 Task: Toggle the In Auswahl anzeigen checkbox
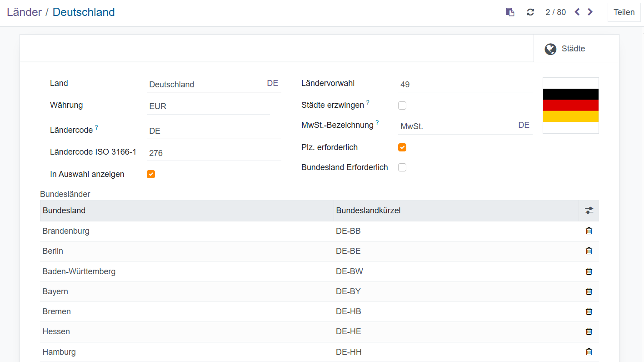tap(151, 174)
